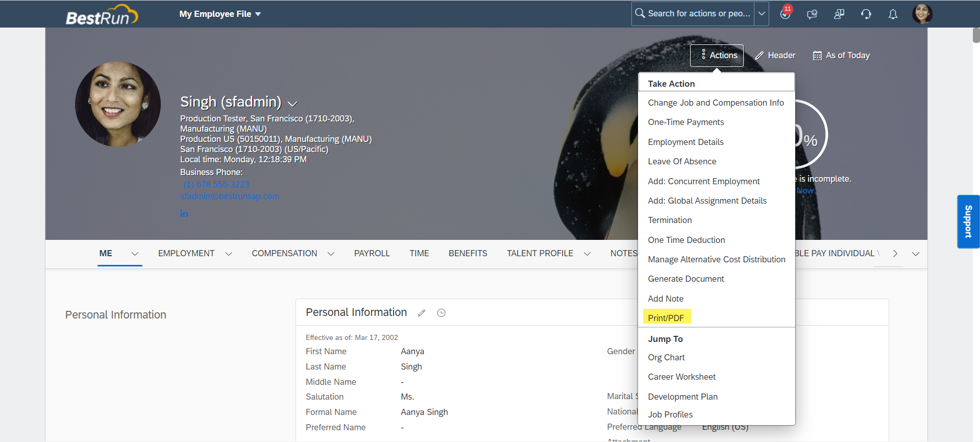The image size is (980, 442).
Task: Open Personal Information history clock icon
Action: tap(442, 313)
